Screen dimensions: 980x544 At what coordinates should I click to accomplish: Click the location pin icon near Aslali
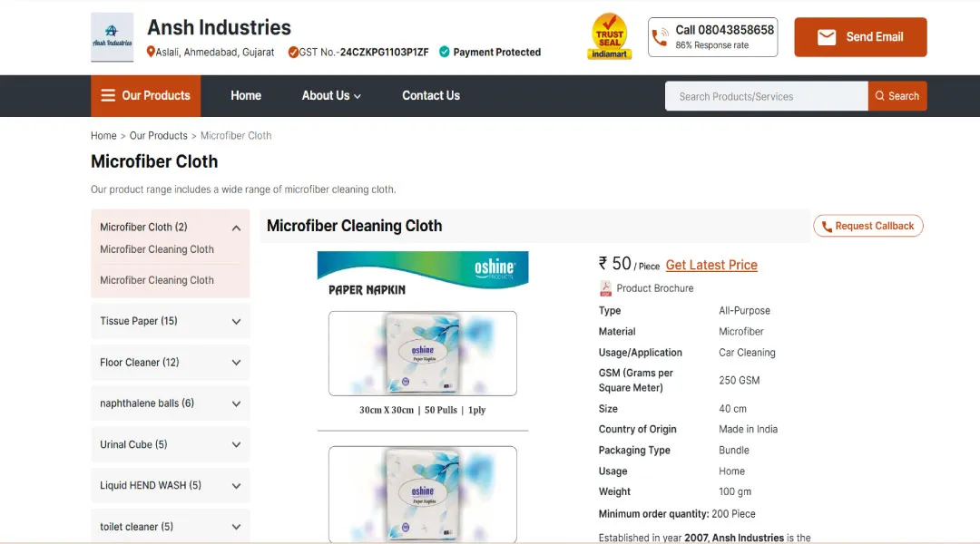pos(151,52)
